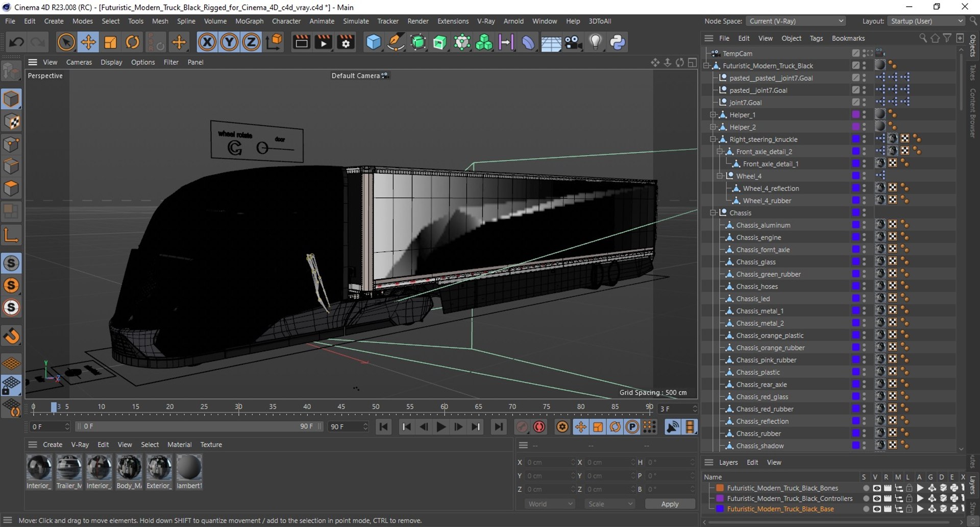Toggle Z axis lock
The width and height of the screenshot is (980, 527).
point(251,42)
